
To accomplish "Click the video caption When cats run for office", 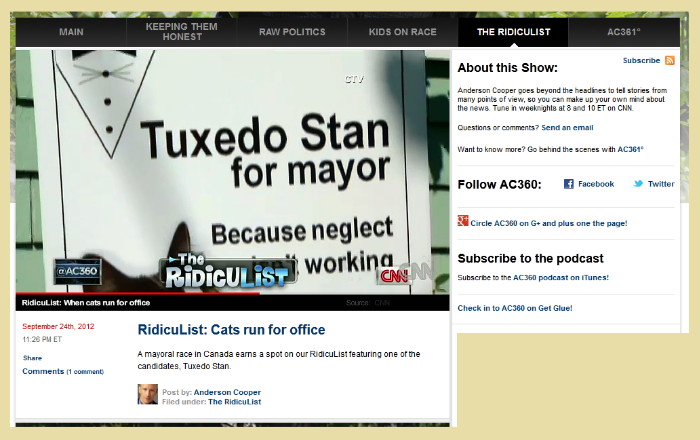I will [86, 303].
